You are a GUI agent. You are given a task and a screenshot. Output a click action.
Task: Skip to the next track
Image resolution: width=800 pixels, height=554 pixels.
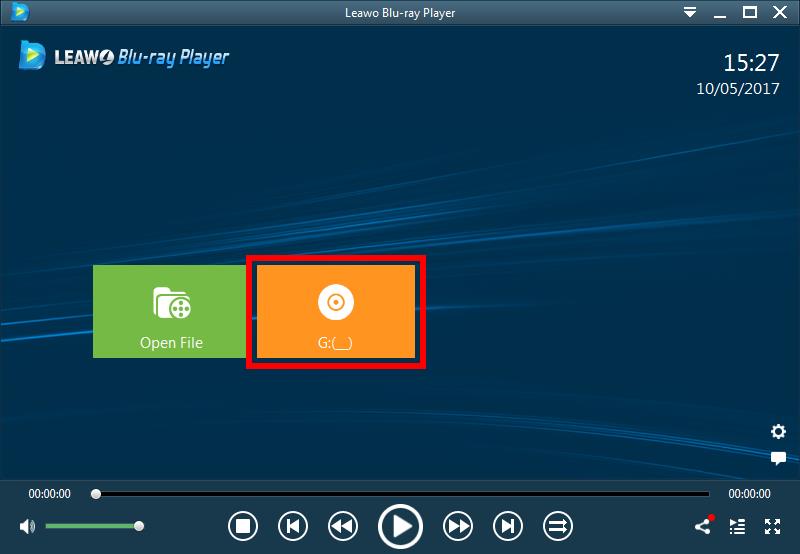click(x=508, y=526)
